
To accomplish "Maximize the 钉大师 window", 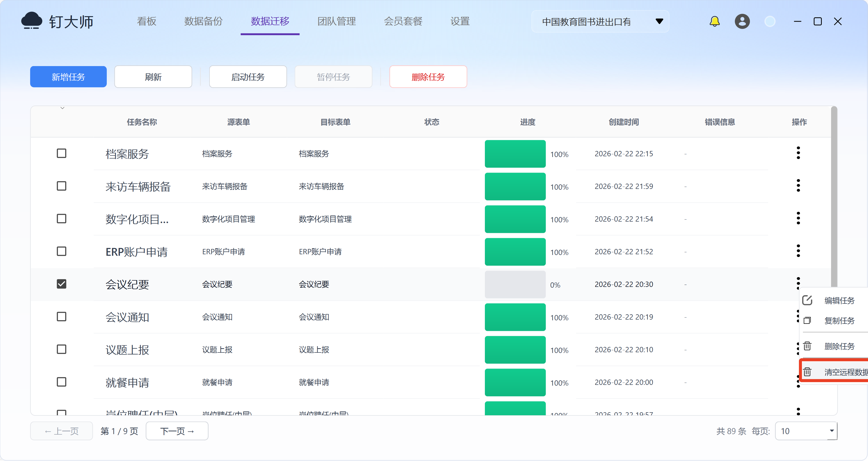I will [x=818, y=22].
